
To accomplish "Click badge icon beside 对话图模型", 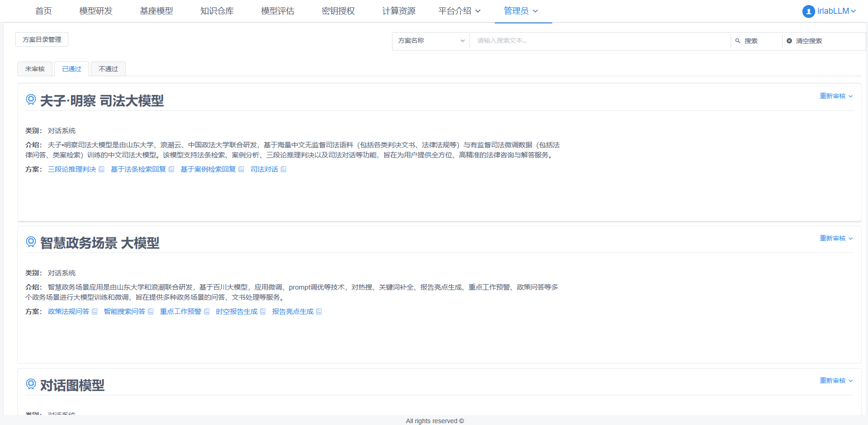I will pyautogui.click(x=31, y=384).
